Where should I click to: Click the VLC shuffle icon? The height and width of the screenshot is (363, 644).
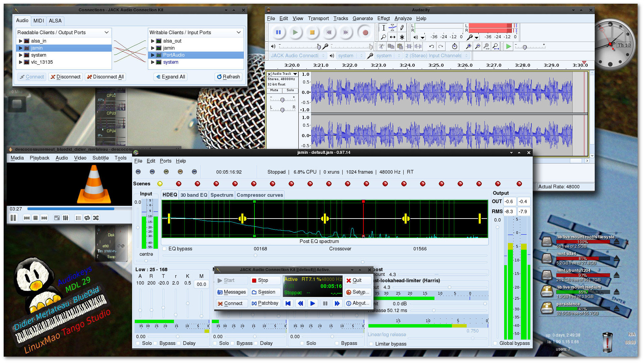click(x=96, y=218)
